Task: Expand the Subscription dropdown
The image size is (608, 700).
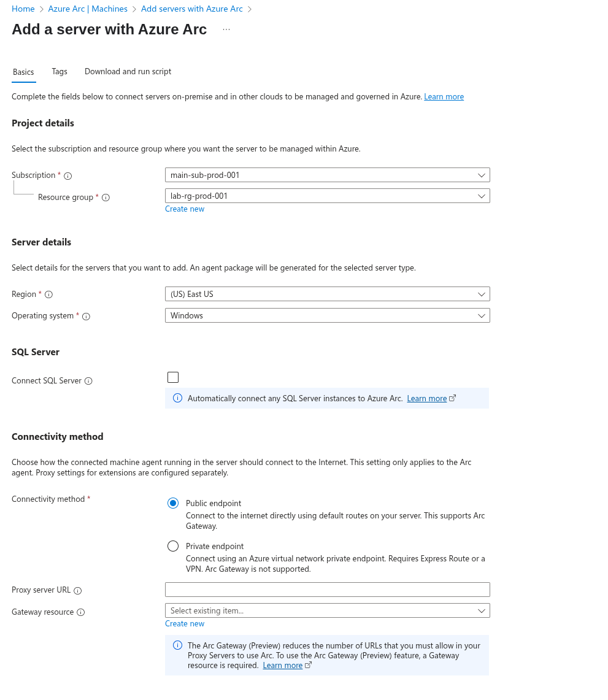Action: coord(327,175)
